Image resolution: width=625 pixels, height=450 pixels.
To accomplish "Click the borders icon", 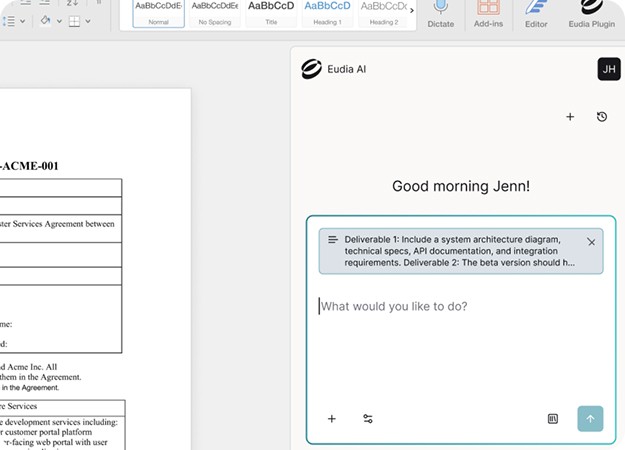I will click(x=74, y=21).
